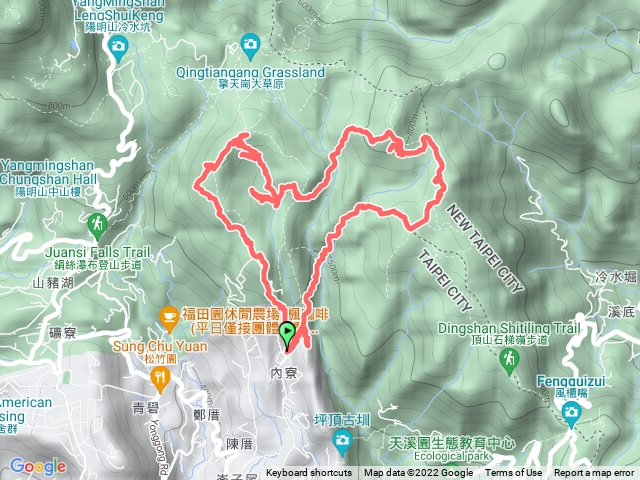Screen dimensions: 640x480
Task: Open the Sung Chu Yuan restaurant pin
Action: coord(160,380)
